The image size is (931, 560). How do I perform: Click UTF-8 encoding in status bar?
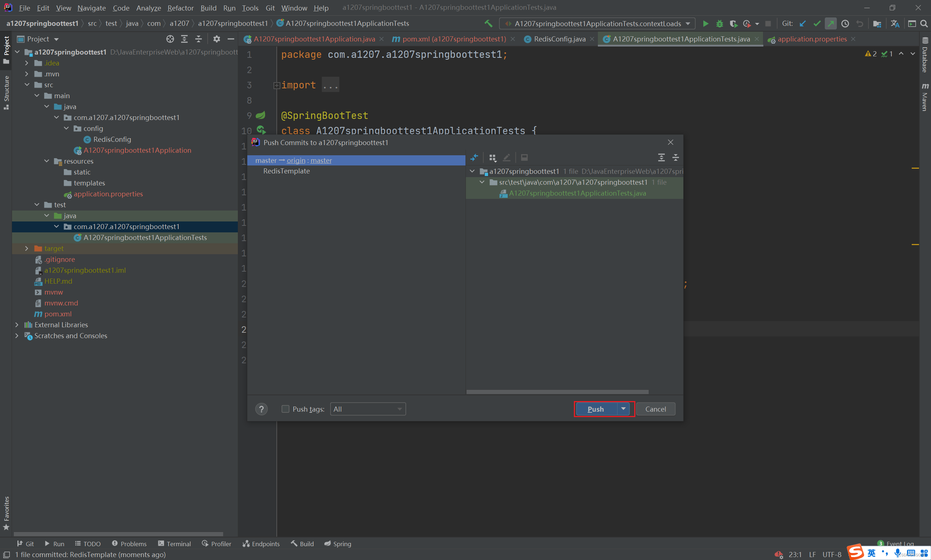coord(832,554)
